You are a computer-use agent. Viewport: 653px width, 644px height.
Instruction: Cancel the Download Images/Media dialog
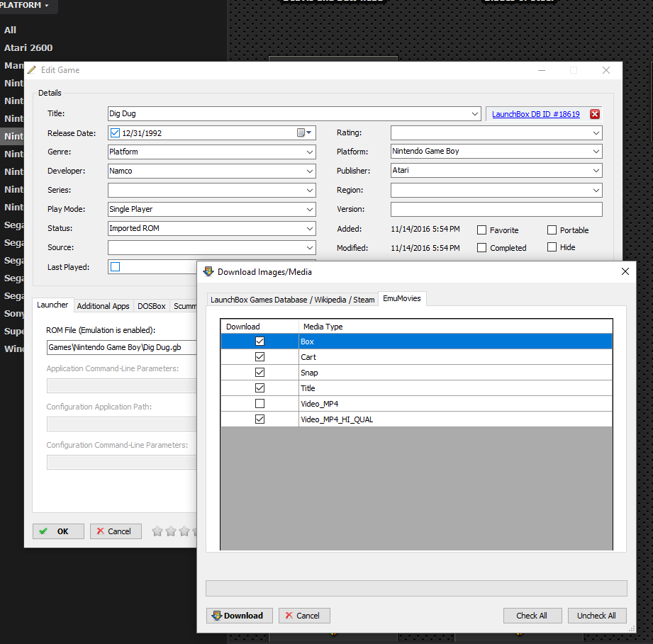click(x=304, y=616)
